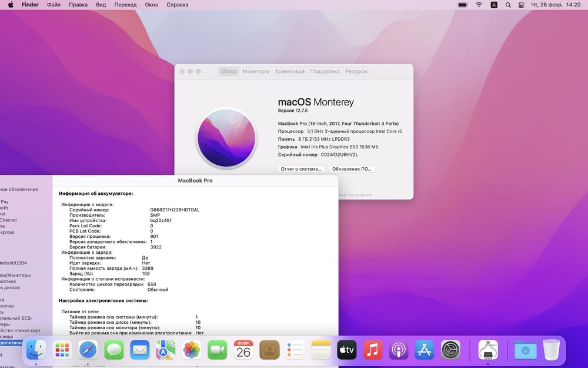Click the Состояние value Обычный
Screen dimensions: 588x368
click(158, 290)
